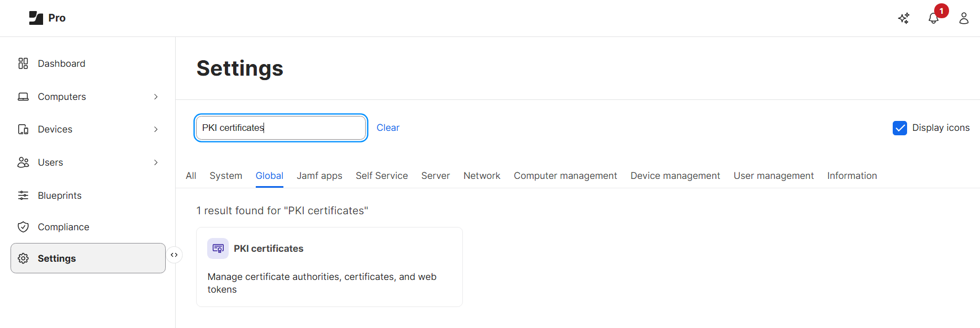The width and height of the screenshot is (980, 328).
Task: Expand the Computers submenu chevron
Action: pos(156,97)
